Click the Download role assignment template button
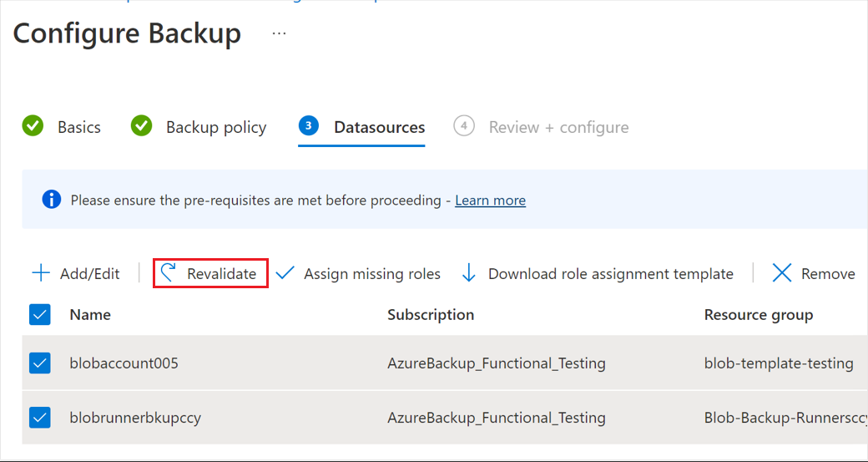 click(610, 273)
